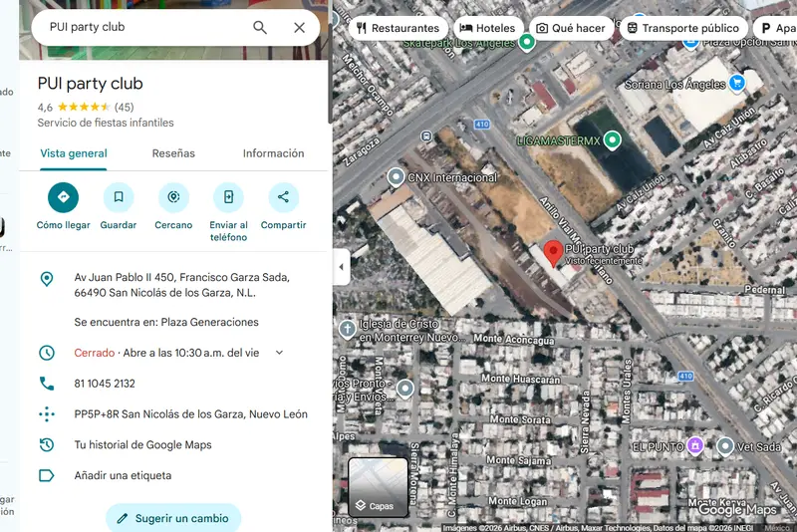Click the search magnifier icon
The image size is (797, 532).
pos(260,28)
